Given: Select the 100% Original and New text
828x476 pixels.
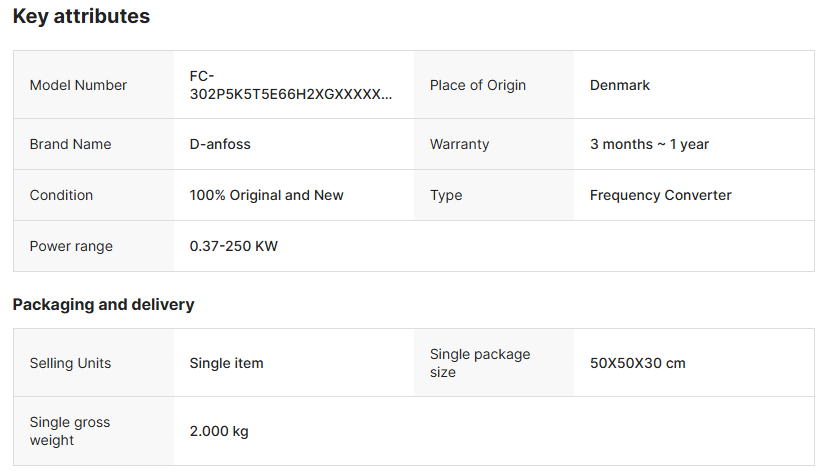Looking at the screenshot, I should (266, 196).
